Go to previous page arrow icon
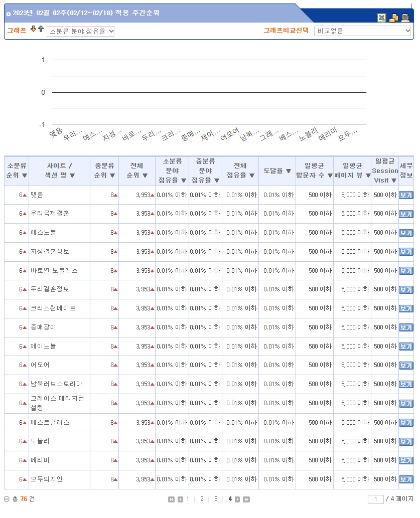The image size is (420, 518). 180,499
